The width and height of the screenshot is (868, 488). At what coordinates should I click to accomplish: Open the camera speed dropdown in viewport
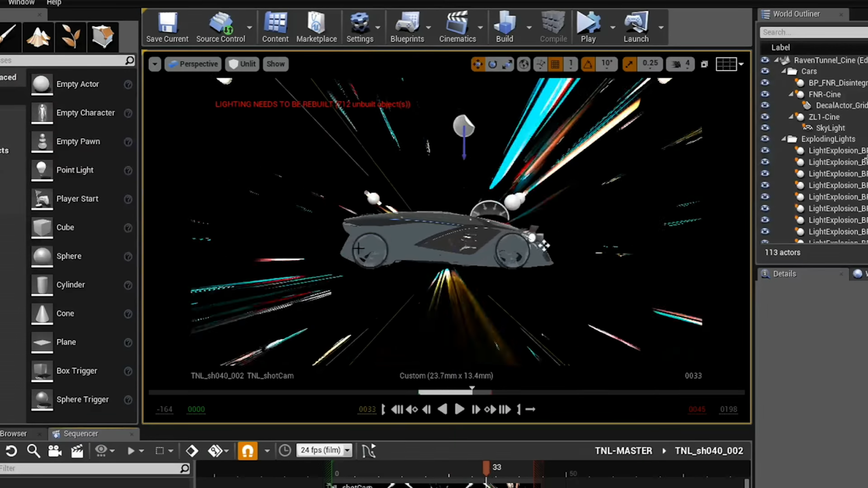681,64
